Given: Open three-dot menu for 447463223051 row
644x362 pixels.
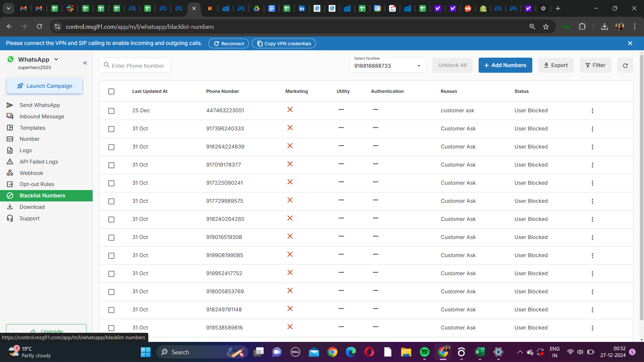Looking at the screenshot, I should [x=592, y=111].
